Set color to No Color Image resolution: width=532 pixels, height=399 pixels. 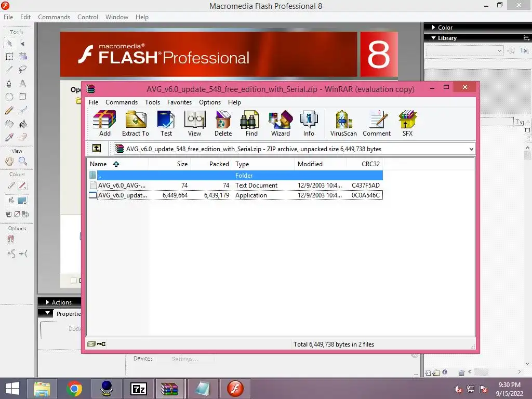click(x=17, y=214)
